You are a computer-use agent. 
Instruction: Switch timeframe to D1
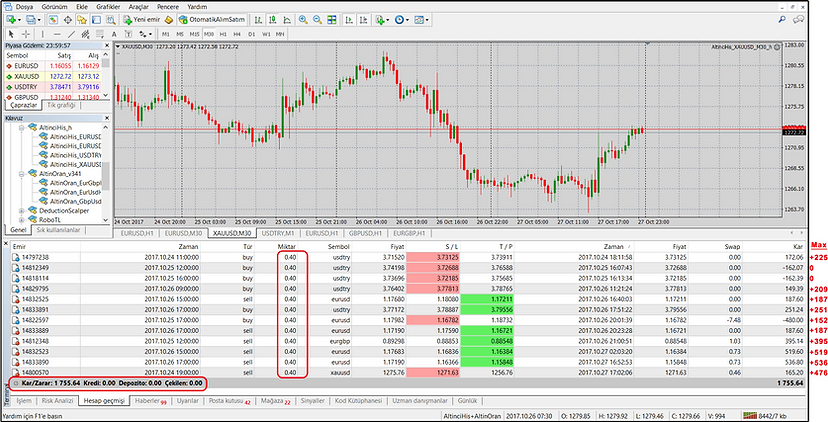[251, 34]
